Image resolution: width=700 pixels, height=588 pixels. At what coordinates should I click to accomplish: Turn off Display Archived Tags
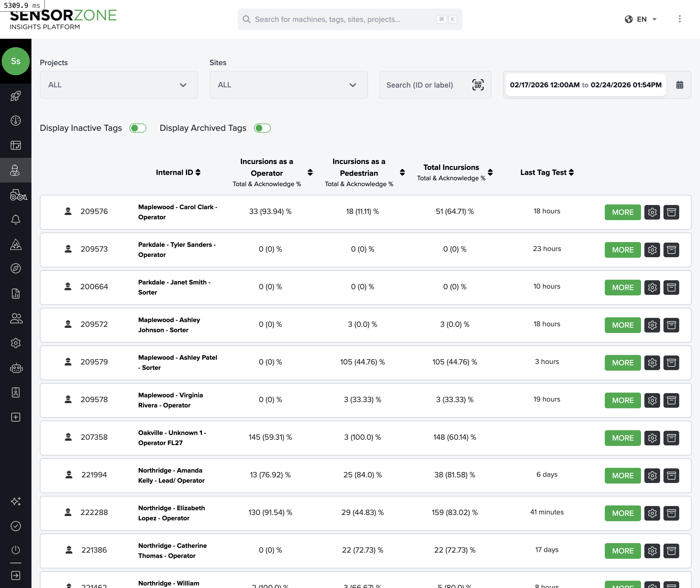click(x=262, y=128)
